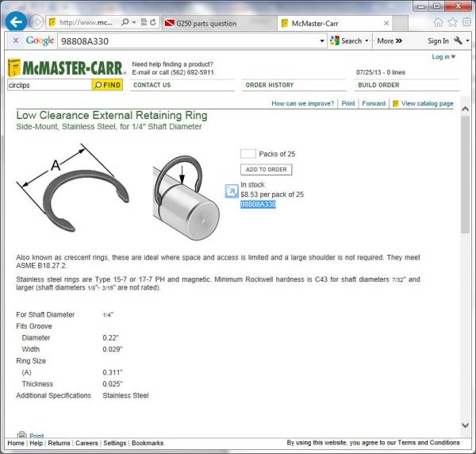Click the printer icon near page bottom
Image resolution: width=476 pixels, height=454 pixels.
(21, 435)
